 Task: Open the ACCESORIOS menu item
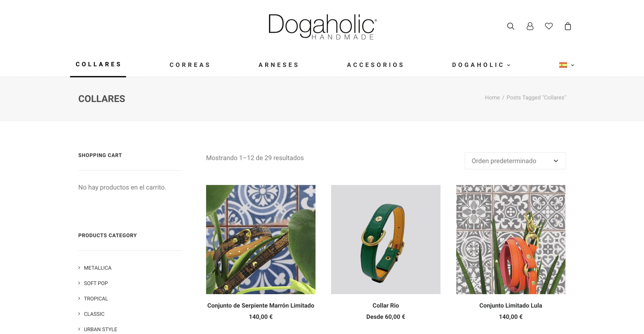pos(375,65)
